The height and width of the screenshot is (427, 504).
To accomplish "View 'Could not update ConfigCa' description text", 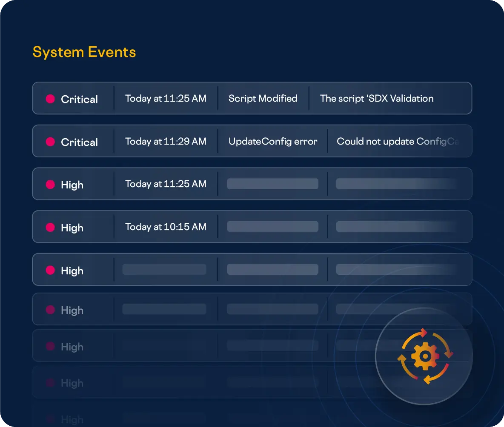I will tap(398, 141).
